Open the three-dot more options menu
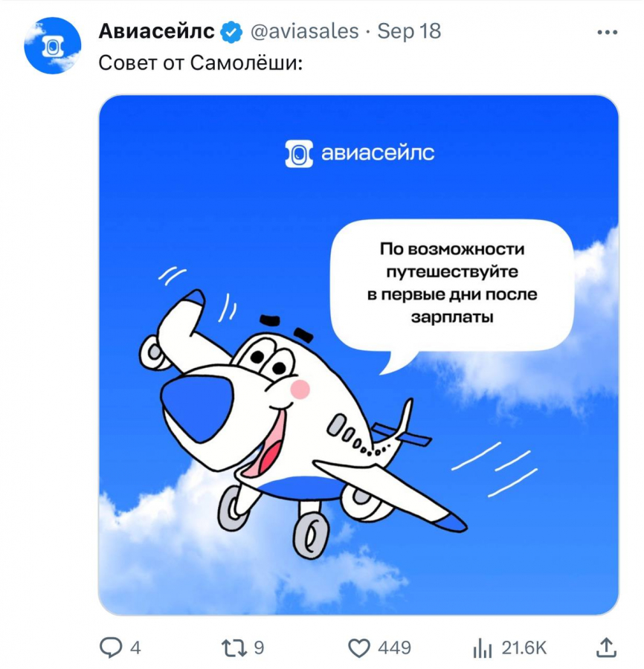 pos(608,32)
